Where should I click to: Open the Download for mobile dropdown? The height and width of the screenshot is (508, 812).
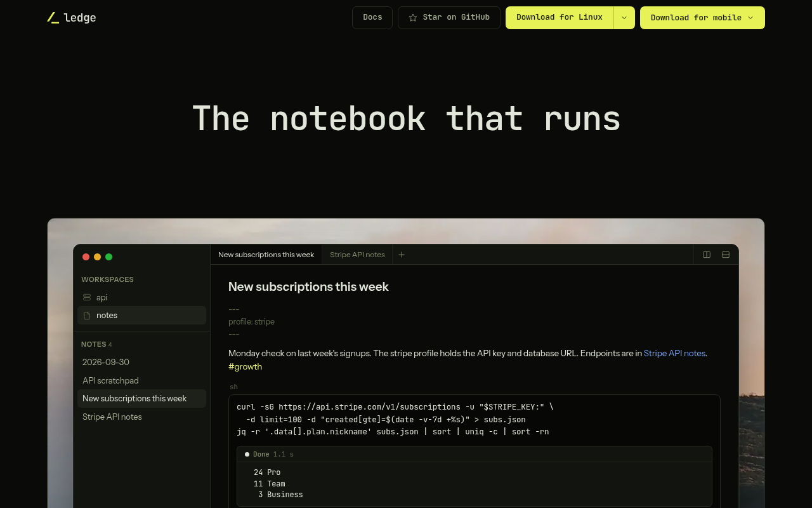[x=702, y=18]
